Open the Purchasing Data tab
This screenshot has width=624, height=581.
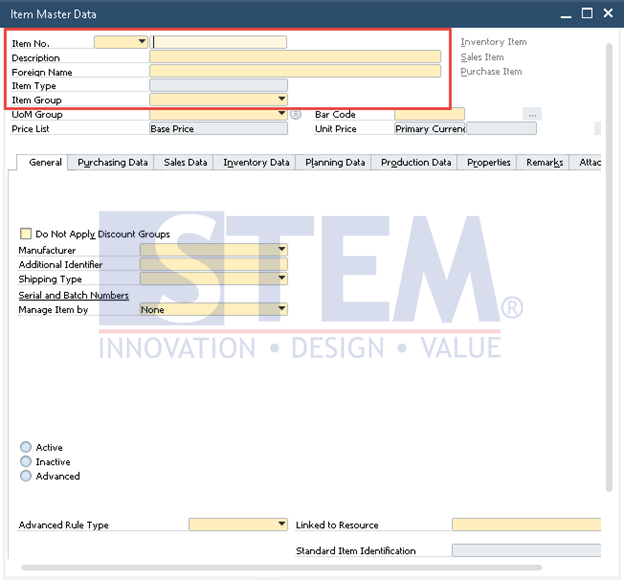(x=111, y=162)
